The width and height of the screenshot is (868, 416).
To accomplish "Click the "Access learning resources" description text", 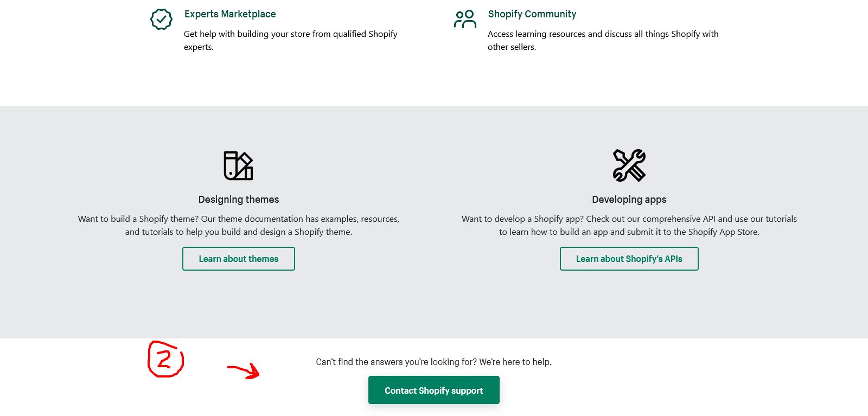I will 603,34.
